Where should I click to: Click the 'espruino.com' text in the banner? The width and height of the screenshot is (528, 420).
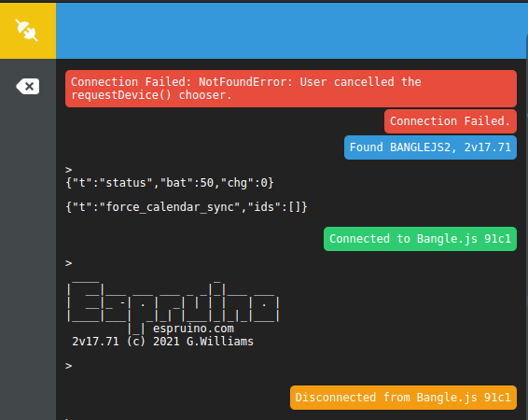(193, 329)
